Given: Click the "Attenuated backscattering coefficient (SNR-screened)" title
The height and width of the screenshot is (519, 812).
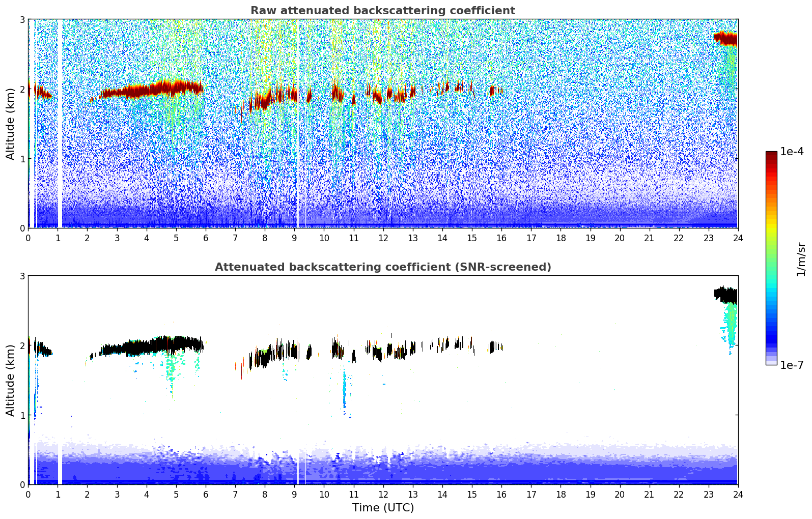Looking at the screenshot, I should [383, 267].
